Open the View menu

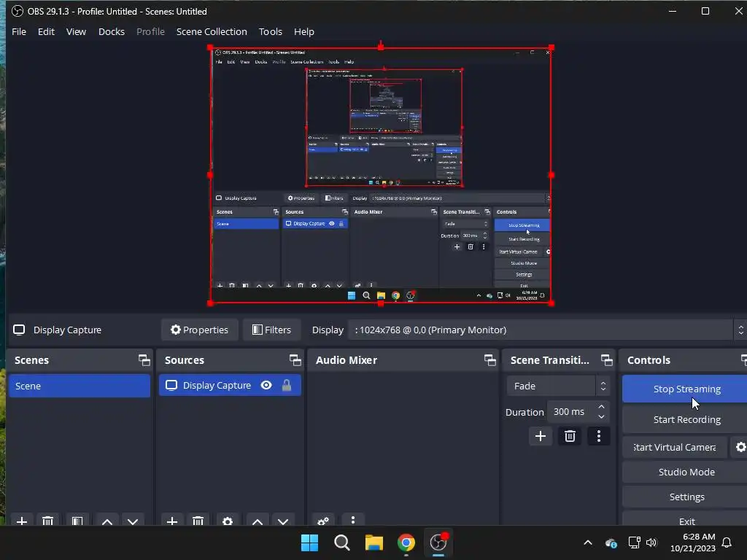pos(76,31)
